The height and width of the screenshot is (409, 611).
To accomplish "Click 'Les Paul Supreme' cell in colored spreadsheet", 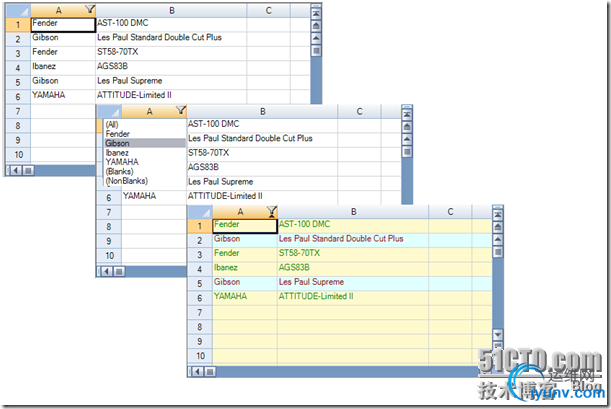I will 353,283.
